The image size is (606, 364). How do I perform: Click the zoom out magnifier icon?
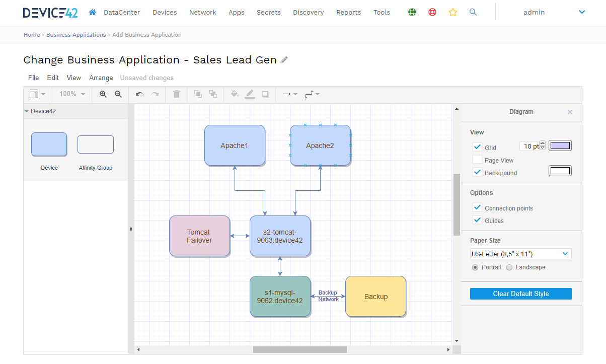[x=118, y=94]
